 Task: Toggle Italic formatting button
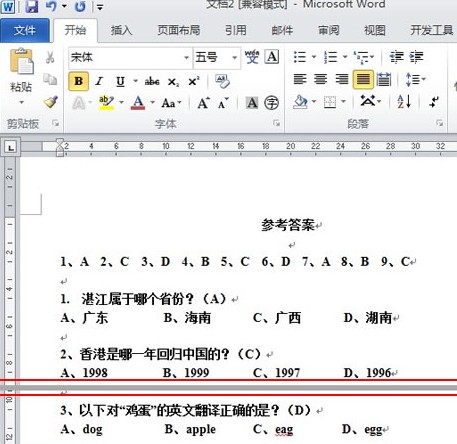(99, 81)
